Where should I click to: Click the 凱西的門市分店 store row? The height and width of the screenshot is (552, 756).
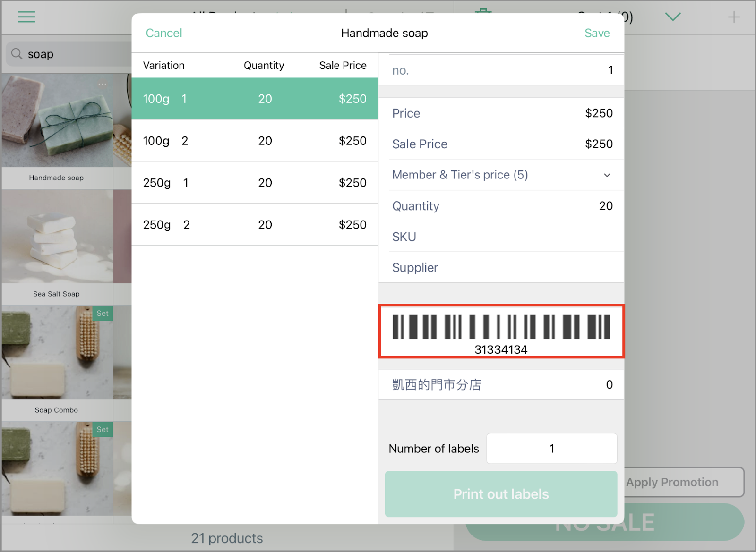point(501,384)
